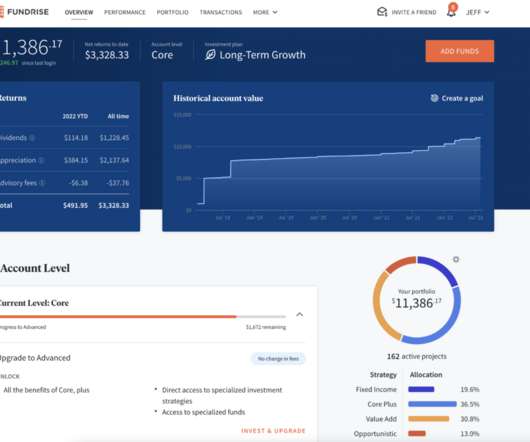Click the 162 active projects text

(x=416, y=357)
